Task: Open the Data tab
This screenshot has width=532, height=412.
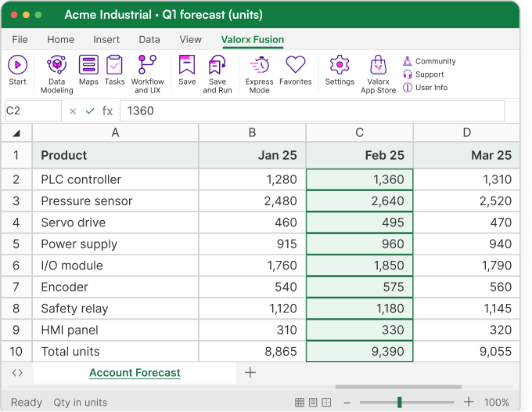Action: tap(149, 39)
